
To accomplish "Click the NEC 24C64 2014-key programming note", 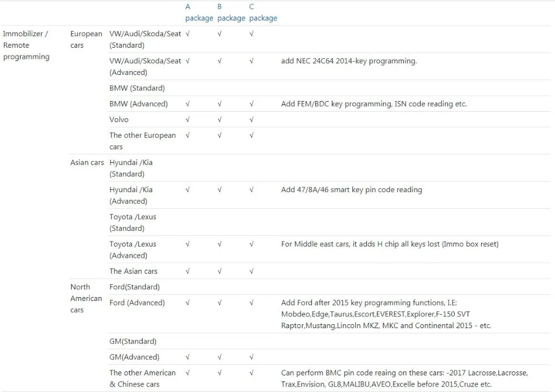I will 349,61.
